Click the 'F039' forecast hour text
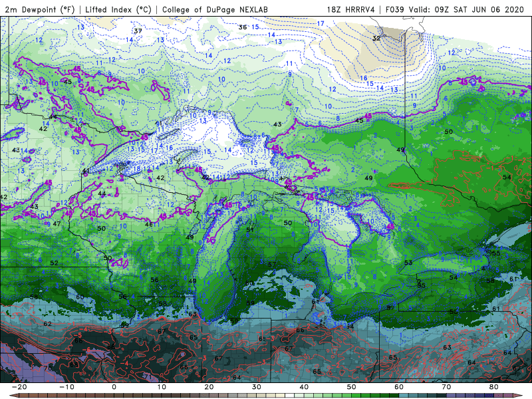532x399 pixels. point(394,9)
